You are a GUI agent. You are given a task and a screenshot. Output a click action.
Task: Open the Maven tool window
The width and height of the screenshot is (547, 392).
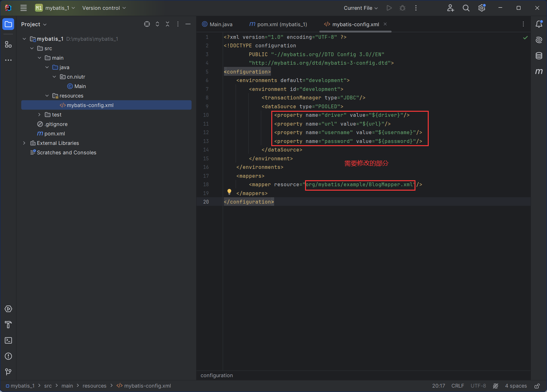(539, 72)
